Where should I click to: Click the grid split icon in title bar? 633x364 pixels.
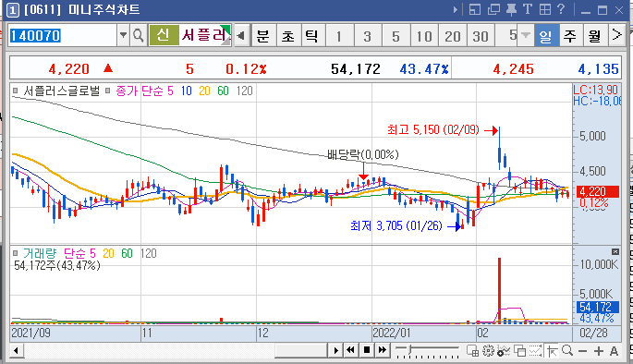(545, 9)
